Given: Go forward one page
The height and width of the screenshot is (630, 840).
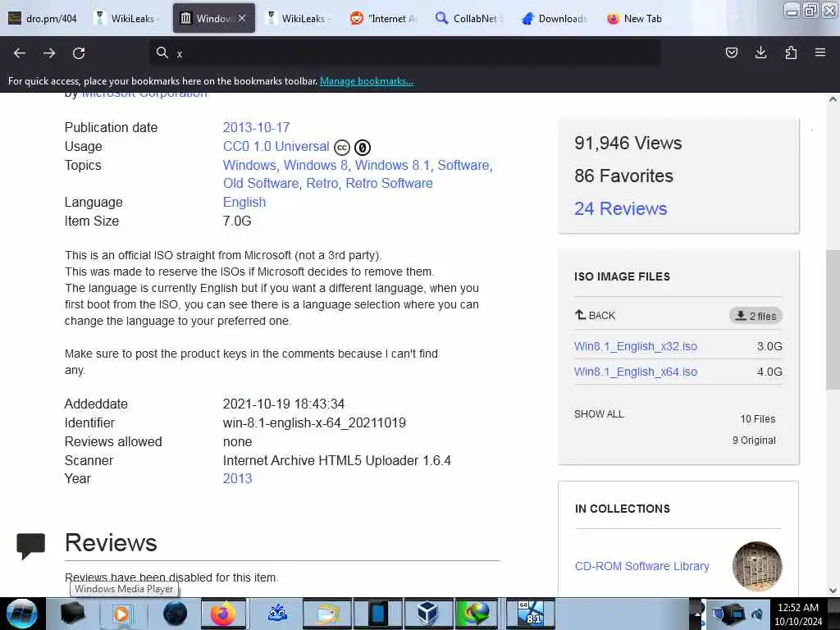Looking at the screenshot, I should [49, 53].
